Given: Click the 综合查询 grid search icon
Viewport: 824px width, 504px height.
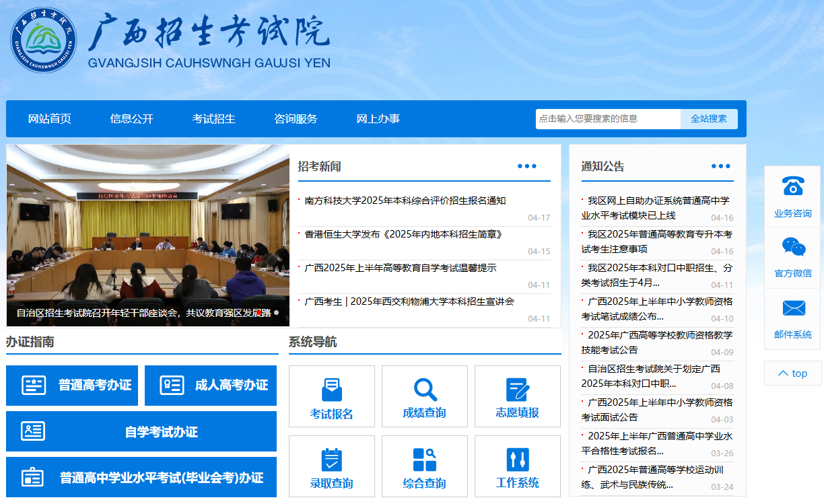Looking at the screenshot, I should [x=424, y=460].
